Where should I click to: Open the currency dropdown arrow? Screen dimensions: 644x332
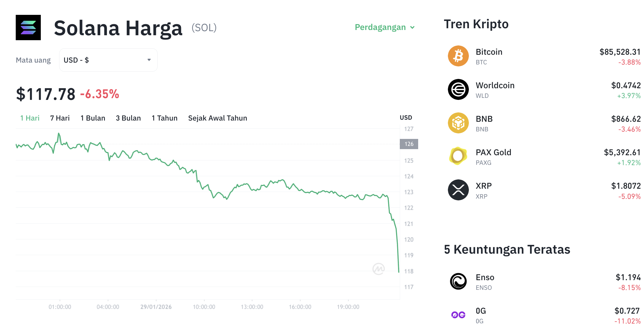point(149,60)
